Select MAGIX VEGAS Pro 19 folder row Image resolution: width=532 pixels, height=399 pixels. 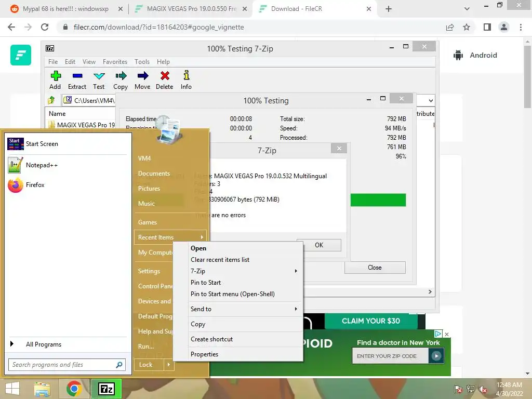tap(82, 125)
